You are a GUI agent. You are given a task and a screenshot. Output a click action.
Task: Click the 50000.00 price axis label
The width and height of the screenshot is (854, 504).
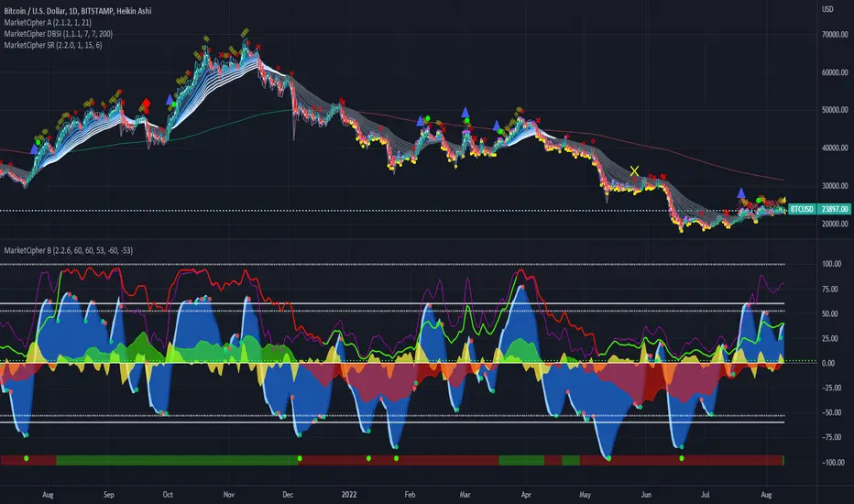(835, 110)
